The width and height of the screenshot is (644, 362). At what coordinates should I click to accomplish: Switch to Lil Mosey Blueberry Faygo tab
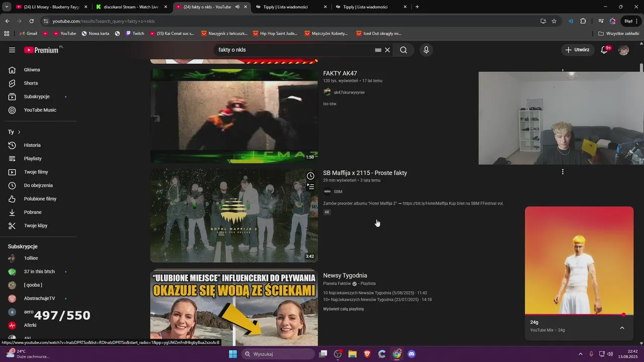click(52, 7)
